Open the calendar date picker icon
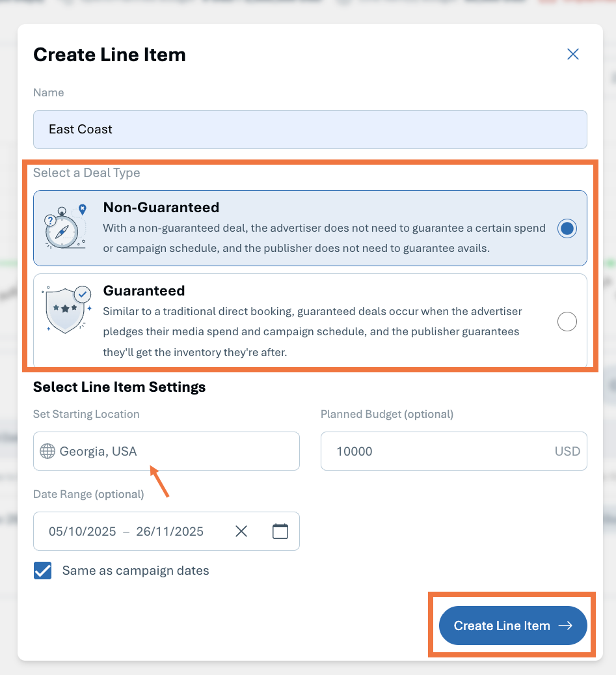The image size is (616, 675). coord(280,531)
